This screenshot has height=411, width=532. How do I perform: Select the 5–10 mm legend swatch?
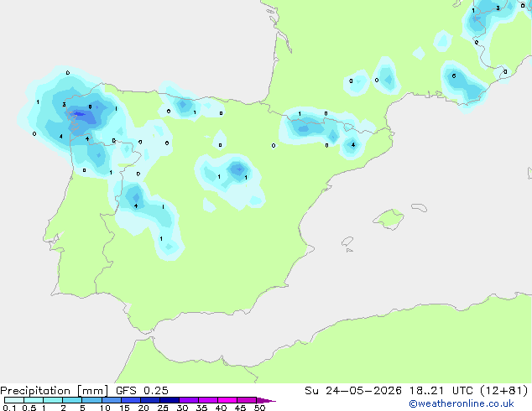[91, 400]
